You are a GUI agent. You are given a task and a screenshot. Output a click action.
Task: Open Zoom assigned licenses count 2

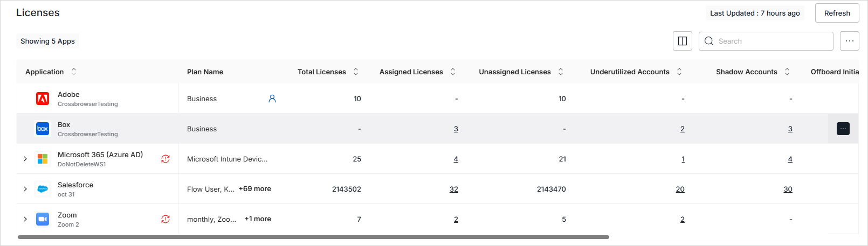coord(456,219)
